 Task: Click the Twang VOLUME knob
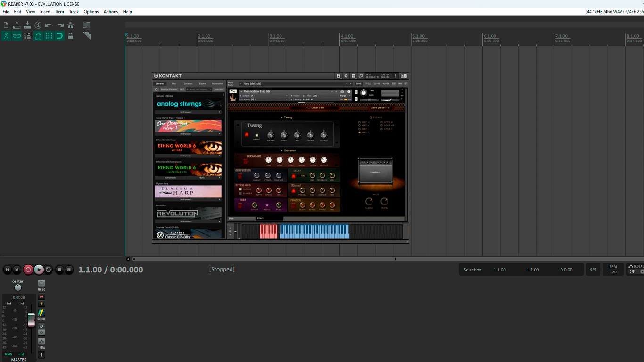(271, 135)
